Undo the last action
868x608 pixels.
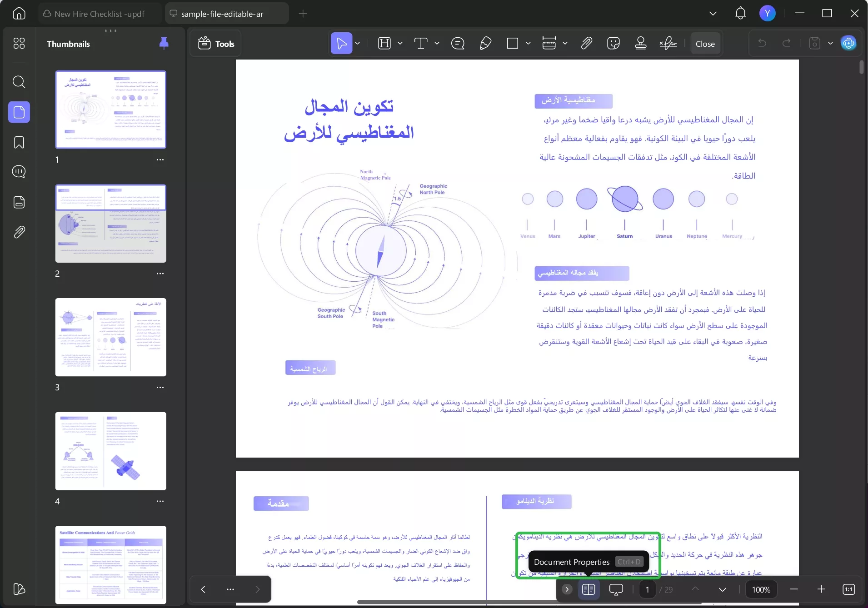coord(763,43)
